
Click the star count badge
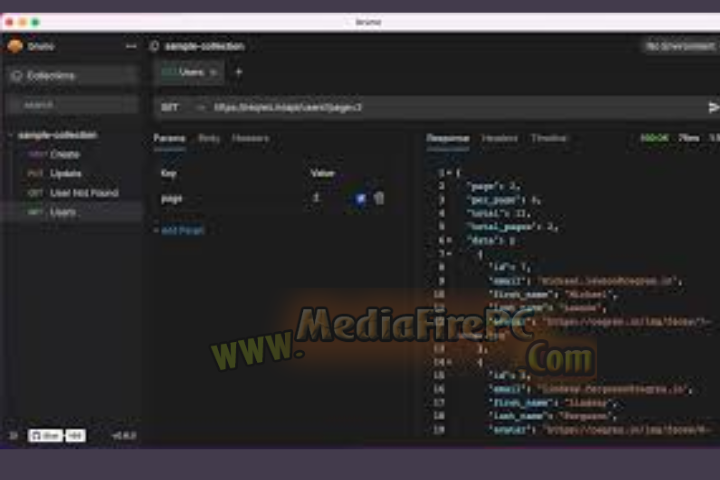(x=75, y=435)
